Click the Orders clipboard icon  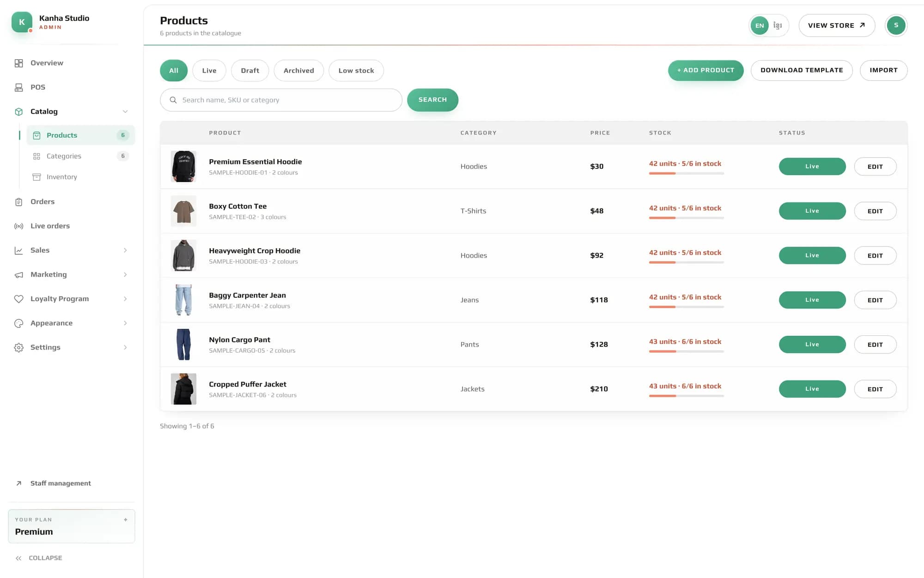click(18, 202)
